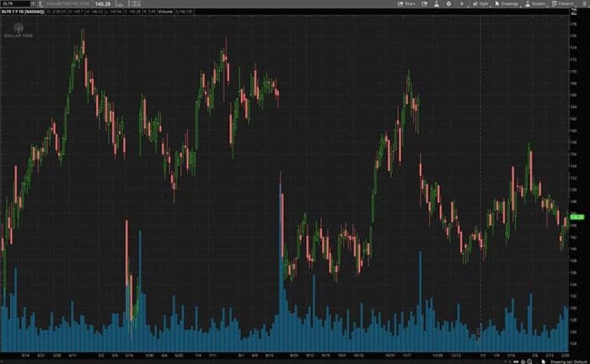
Task: Open the Studies menu
Action: pyautogui.click(x=535, y=3)
